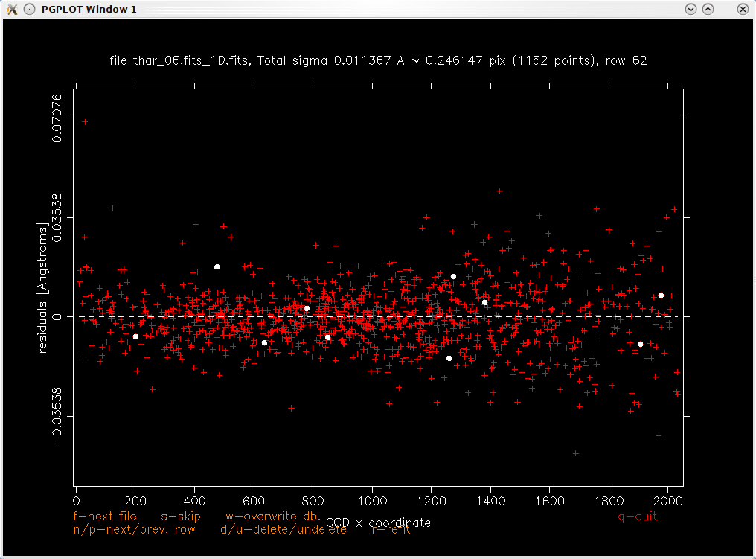
Task: Click the 2000 x-axis tick label
Action: click(667, 501)
